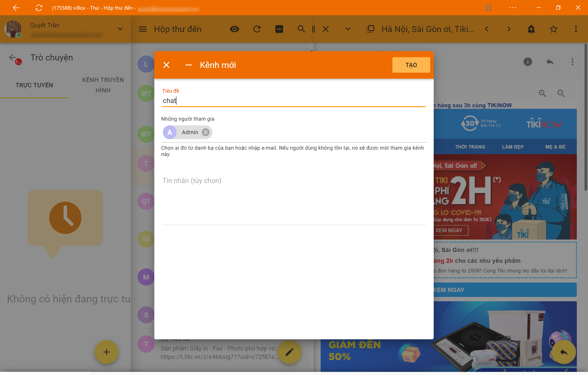The height and width of the screenshot is (375, 588).
Task: Open the hamburger menu beside Hộp thư đến
Action: 143,29
